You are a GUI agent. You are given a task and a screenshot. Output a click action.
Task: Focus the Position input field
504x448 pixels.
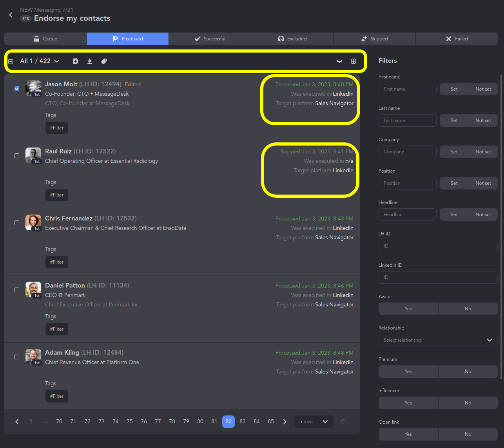[408, 183]
